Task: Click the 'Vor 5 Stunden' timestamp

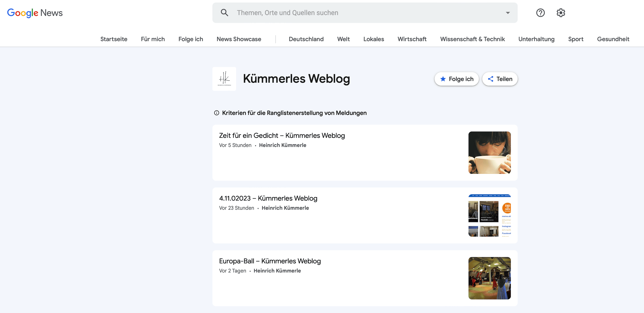Action: pyautogui.click(x=235, y=145)
